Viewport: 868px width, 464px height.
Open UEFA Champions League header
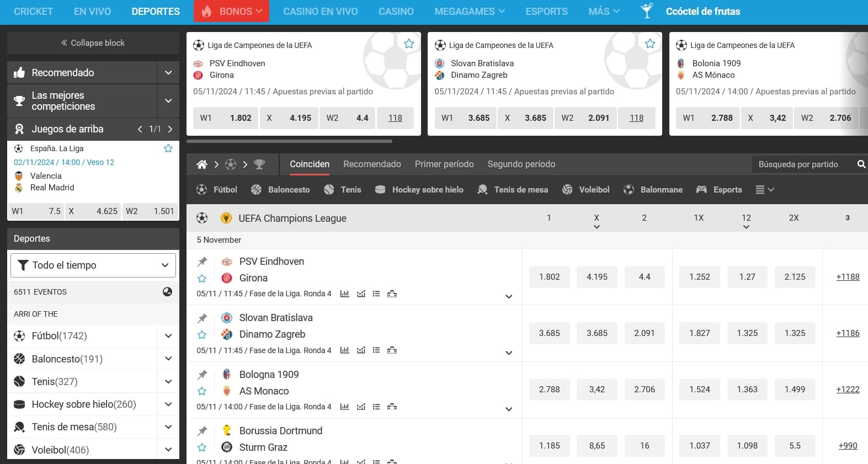click(292, 218)
